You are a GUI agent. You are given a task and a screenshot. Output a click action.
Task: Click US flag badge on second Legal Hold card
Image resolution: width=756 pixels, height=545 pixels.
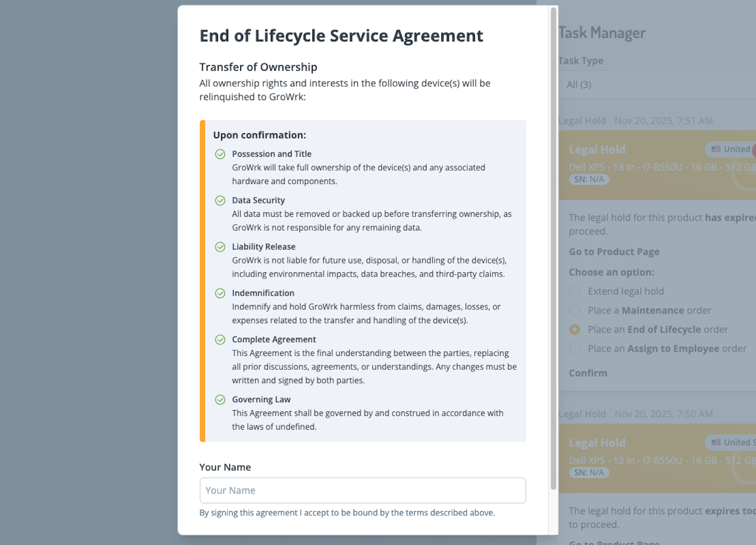731,442
